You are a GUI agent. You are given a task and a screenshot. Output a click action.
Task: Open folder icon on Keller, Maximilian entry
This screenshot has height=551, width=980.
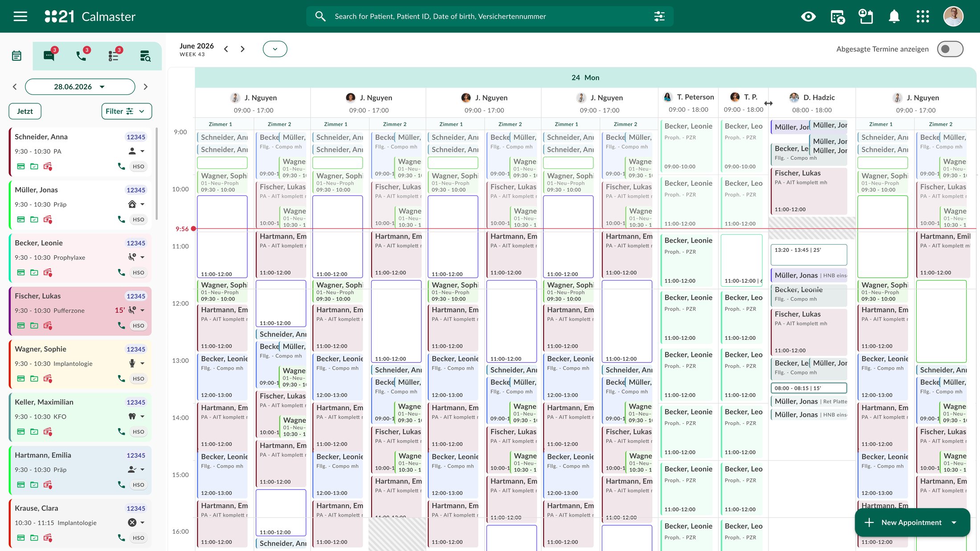pos(34,431)
